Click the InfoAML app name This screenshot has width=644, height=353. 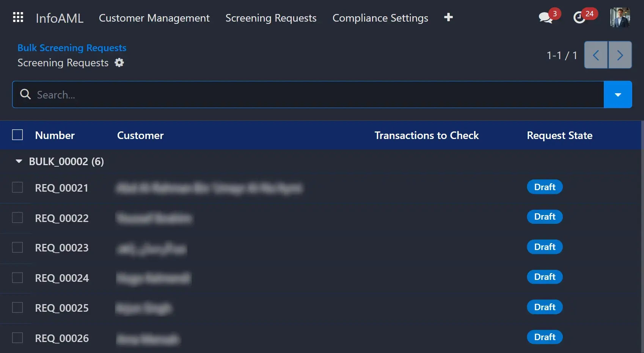(60, 18)
